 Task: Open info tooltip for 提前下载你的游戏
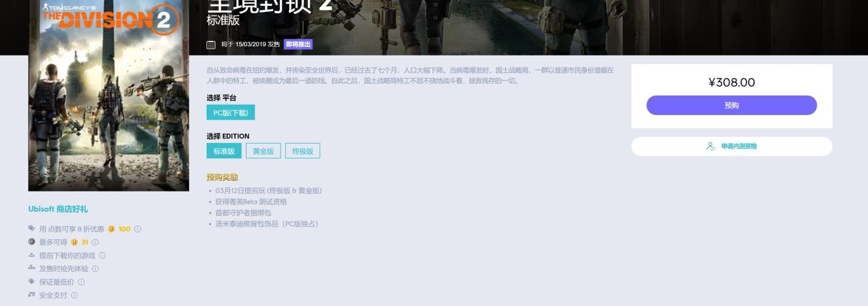(x=102, y=256)
